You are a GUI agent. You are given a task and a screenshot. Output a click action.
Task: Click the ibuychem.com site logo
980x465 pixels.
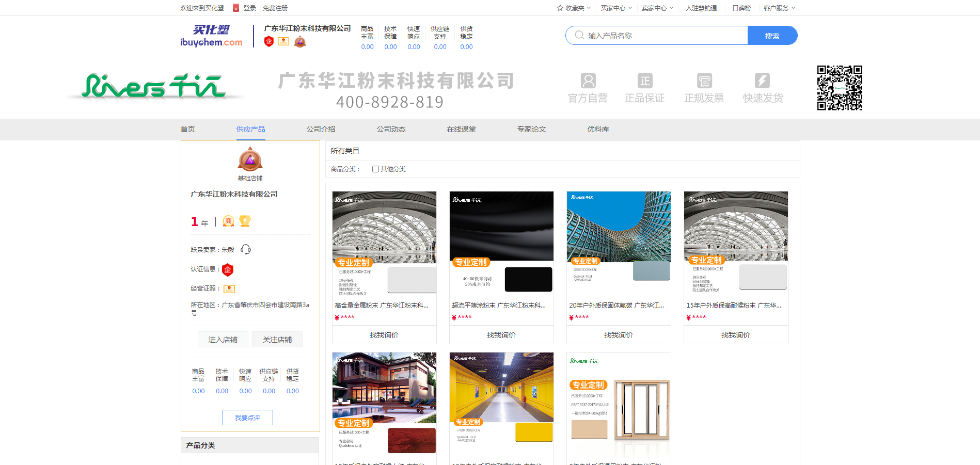point(211,36)
